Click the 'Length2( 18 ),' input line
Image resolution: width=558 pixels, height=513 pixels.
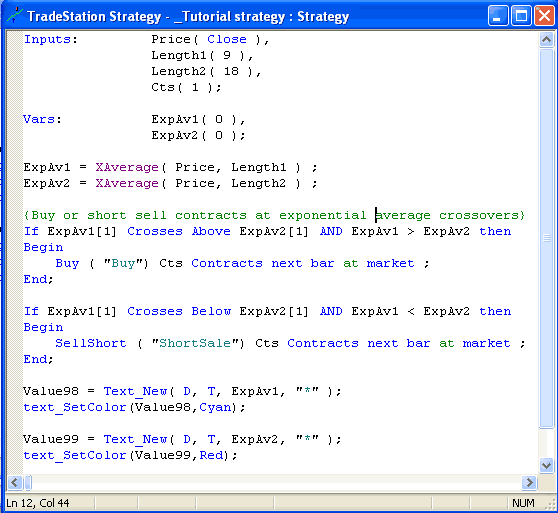206,72
